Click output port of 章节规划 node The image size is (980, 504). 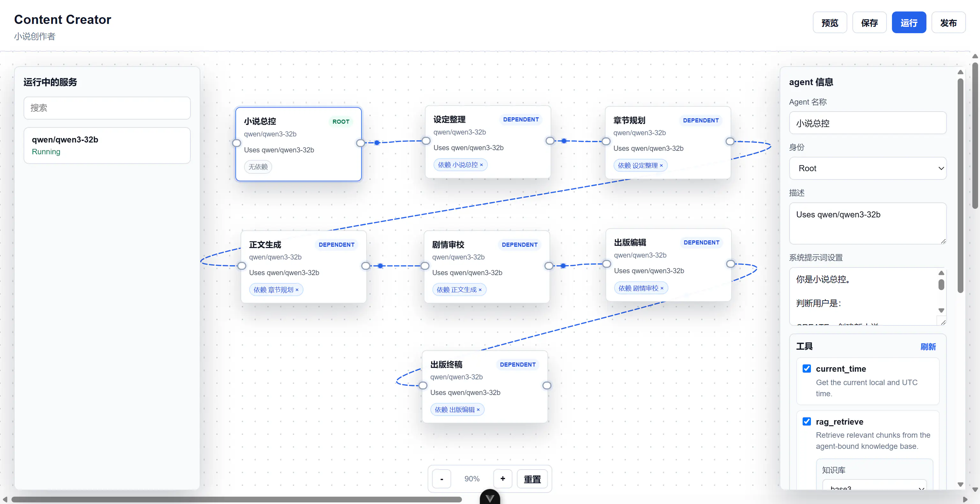click(x=730, y=142)
